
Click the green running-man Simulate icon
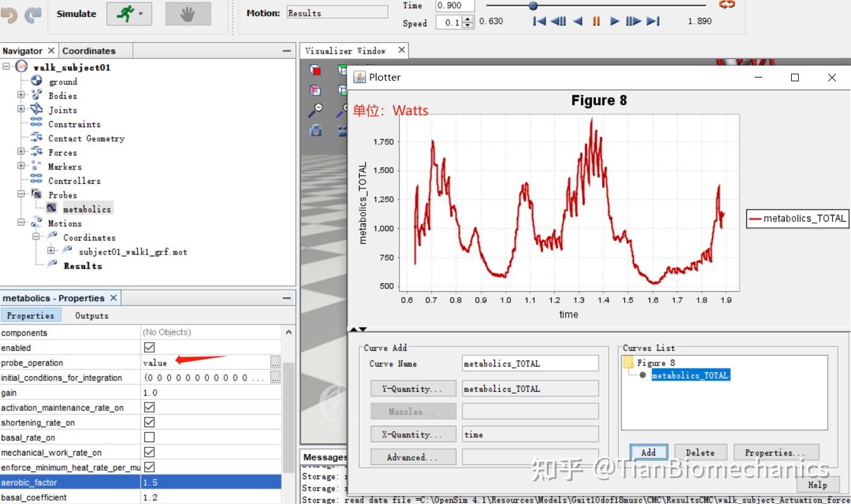[x=127, y=14]
